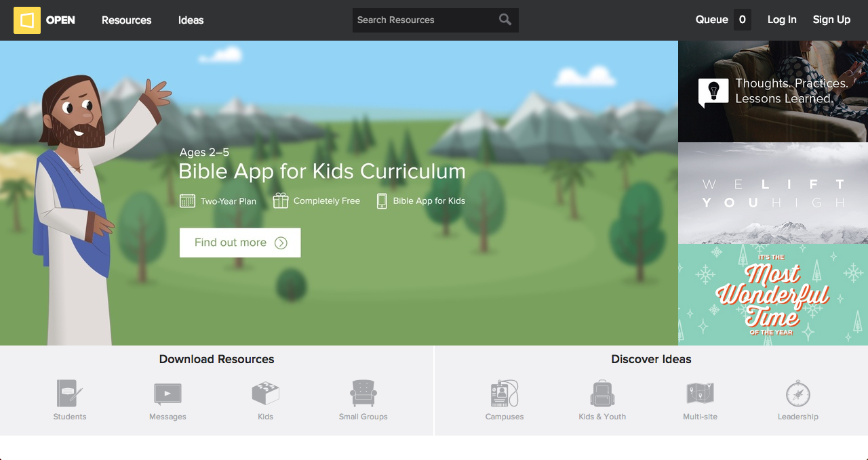Click the Queue count badge showing 0
This screenshot has width=868, height=460.
(x=743, y=20)
